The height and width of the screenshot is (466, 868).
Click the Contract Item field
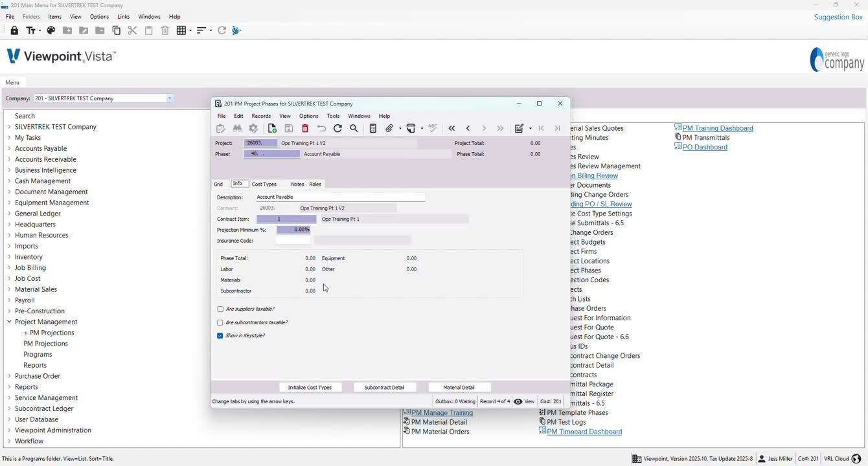[x=286, y=219]
